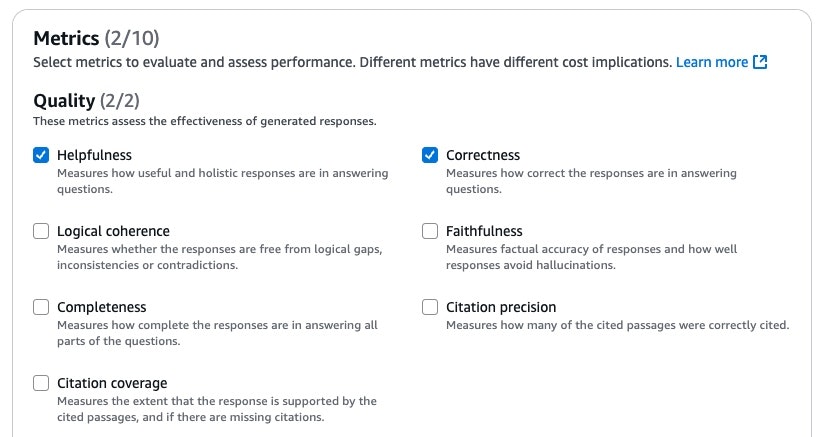Enable the Logical coherence checkbox

point(41,231)
